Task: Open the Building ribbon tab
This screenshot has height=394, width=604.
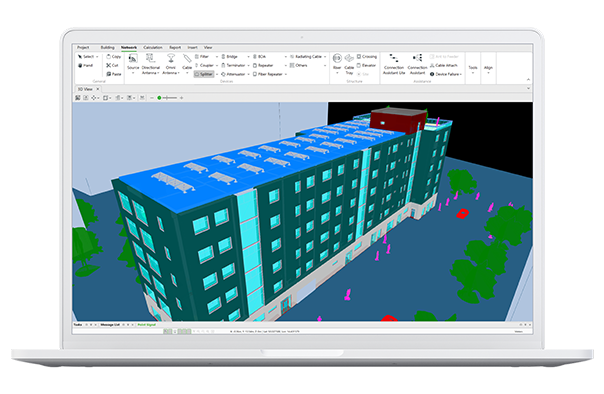Action: pyautogui.click(x=107, y=47)
